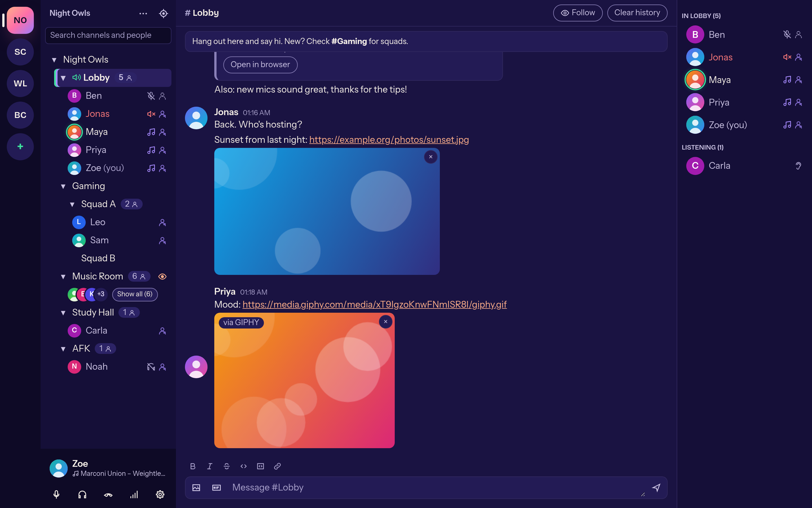Apply strikethrough formatting
The height and width of the screenshot is (508, 812).
226,466
